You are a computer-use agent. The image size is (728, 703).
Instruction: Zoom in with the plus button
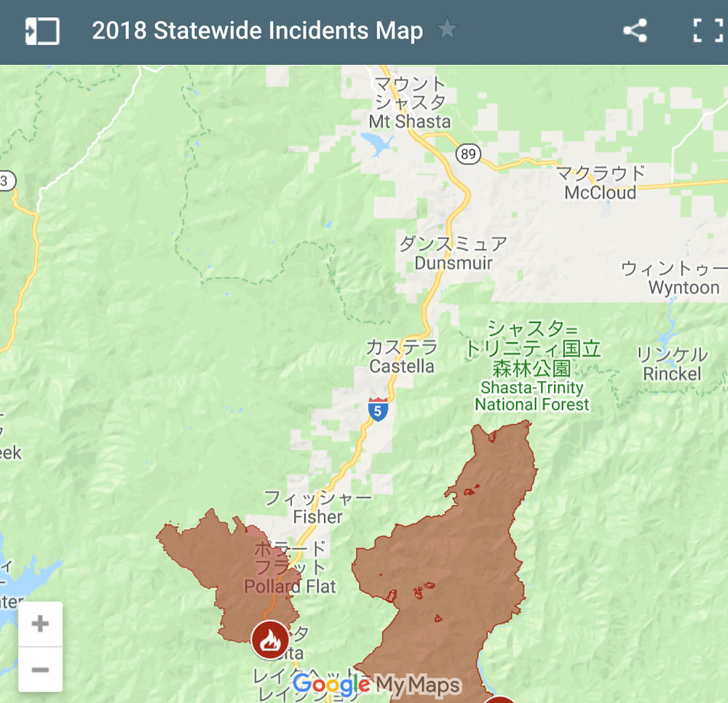click(40, 624)
